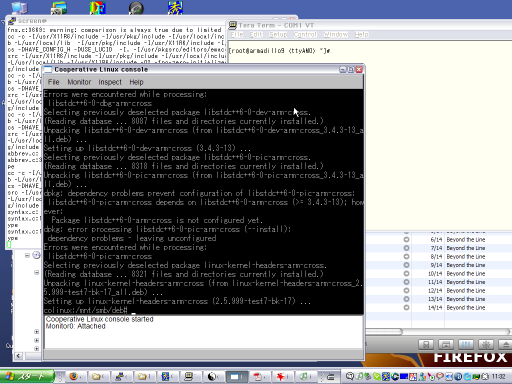Open Control menu in Tera Term window
The width and height of the screenshot is (512, 384).
pos(305,34)
